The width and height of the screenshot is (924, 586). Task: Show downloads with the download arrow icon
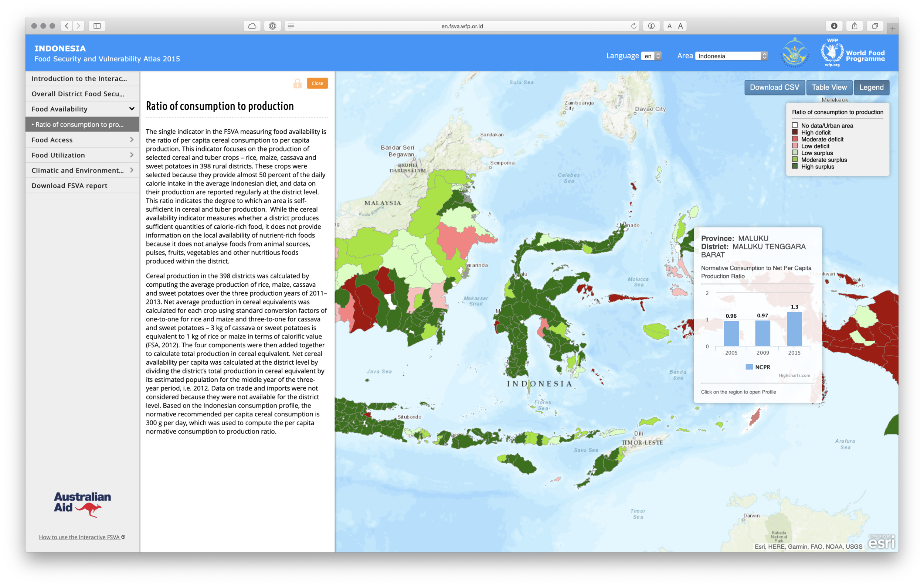[x=834, y=26]
